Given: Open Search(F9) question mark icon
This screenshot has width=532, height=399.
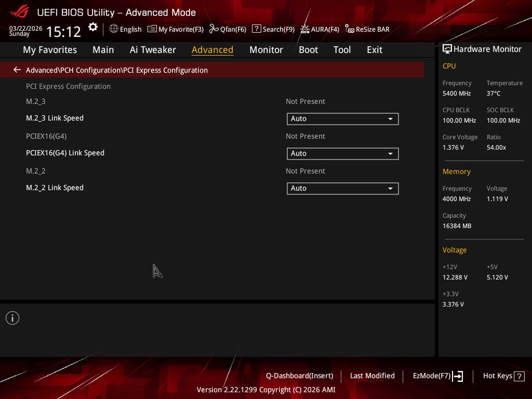Looking at the screenshot, I should [257, 29].
